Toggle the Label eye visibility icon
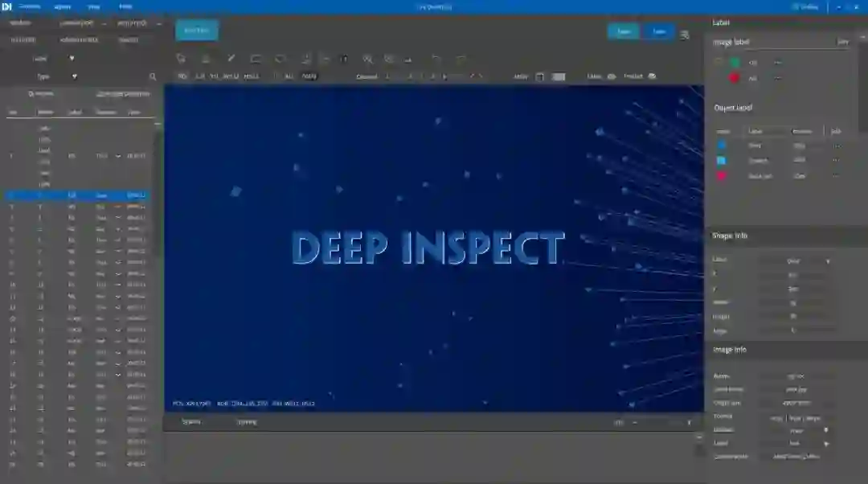Screen dimensions: 868x484 coord(612,76)
